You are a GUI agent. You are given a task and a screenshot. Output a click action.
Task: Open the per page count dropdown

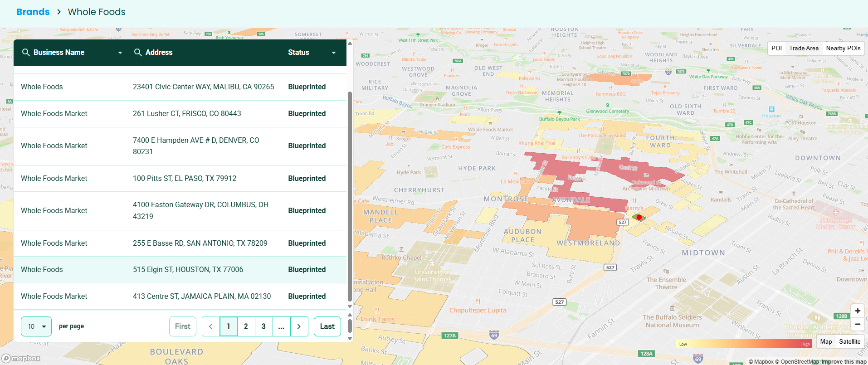[x=36, y=326]
